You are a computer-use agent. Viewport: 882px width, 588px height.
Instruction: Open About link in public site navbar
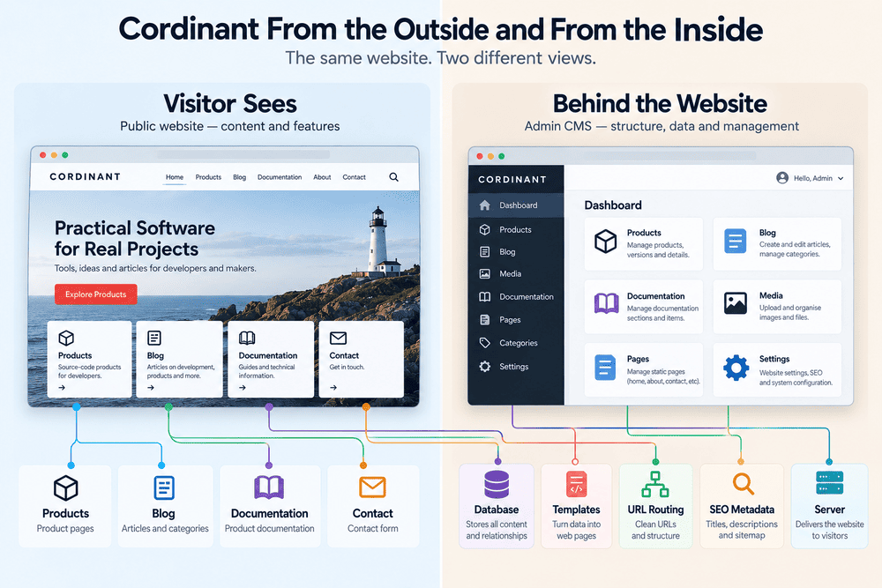pyautogui.click(x=322, y=177)
